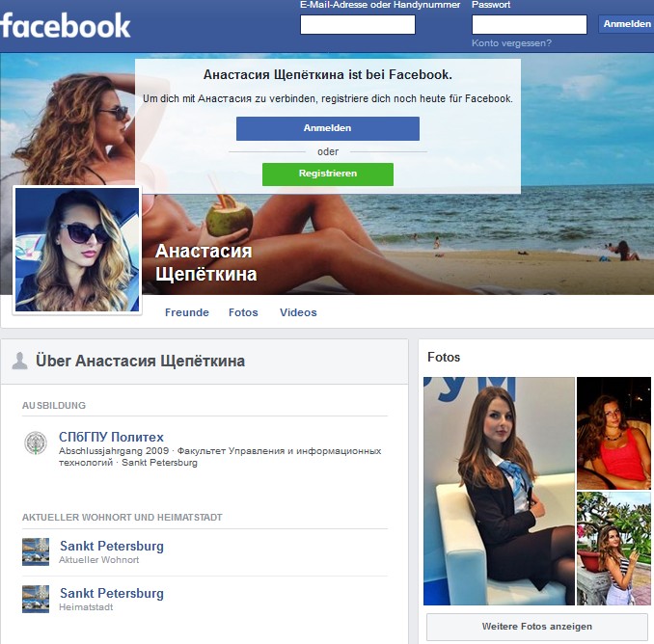Viewport: 654px width, 644px height.
Task: Click the blue Anmelden button in signup box
Action: [x=328, y=128]
